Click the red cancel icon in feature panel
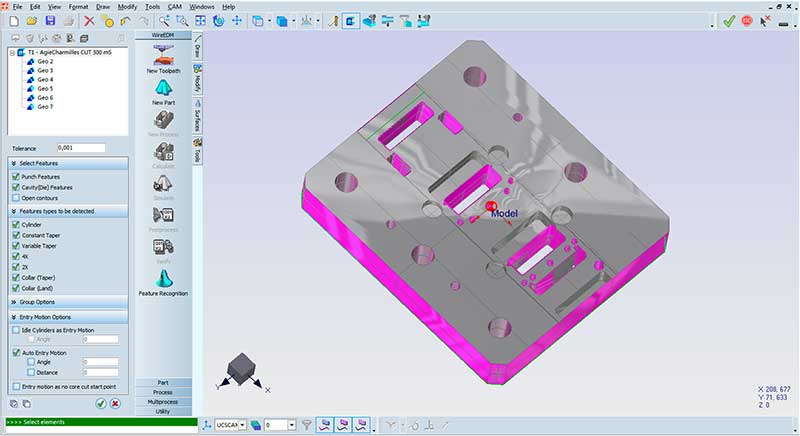 tap(115, 403)
